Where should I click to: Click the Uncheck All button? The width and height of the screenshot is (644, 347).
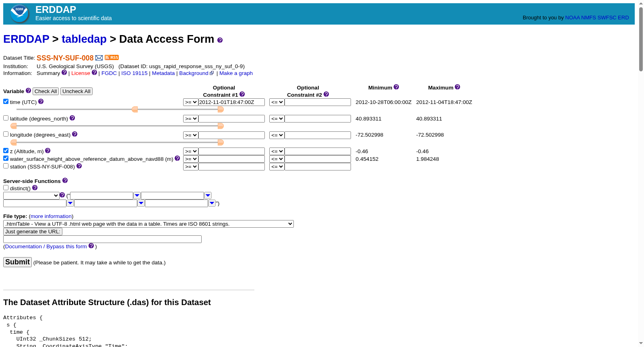[x=76, y=91]
